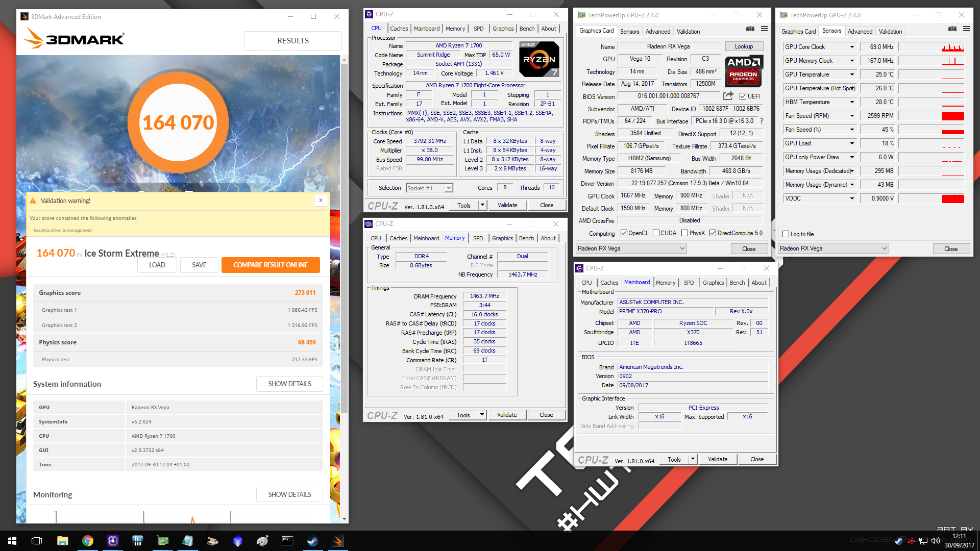Screen dimensions: 980x551
Task: Click the BIOS share/export icon in GPU-Z
Action: point(728,95)
